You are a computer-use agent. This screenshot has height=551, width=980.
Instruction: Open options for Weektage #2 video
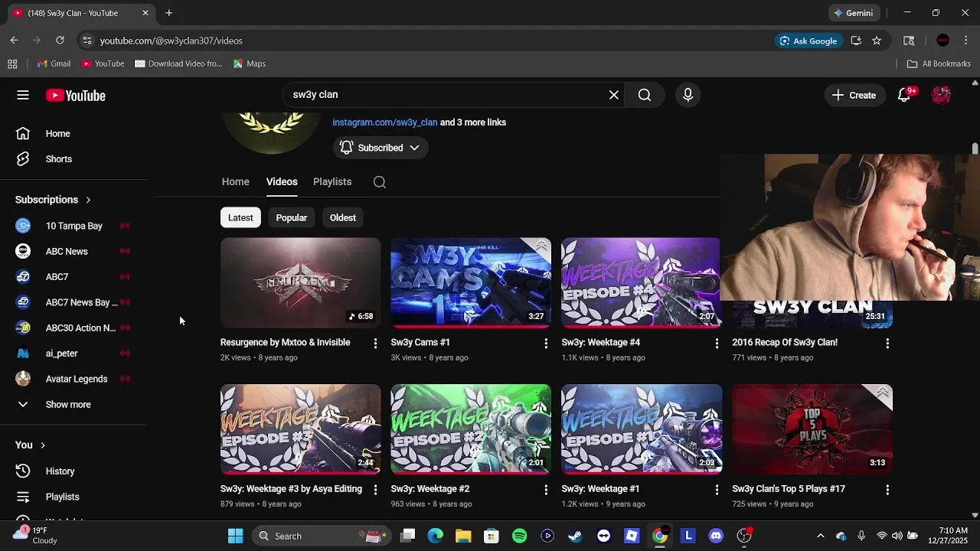pos(546,490)
